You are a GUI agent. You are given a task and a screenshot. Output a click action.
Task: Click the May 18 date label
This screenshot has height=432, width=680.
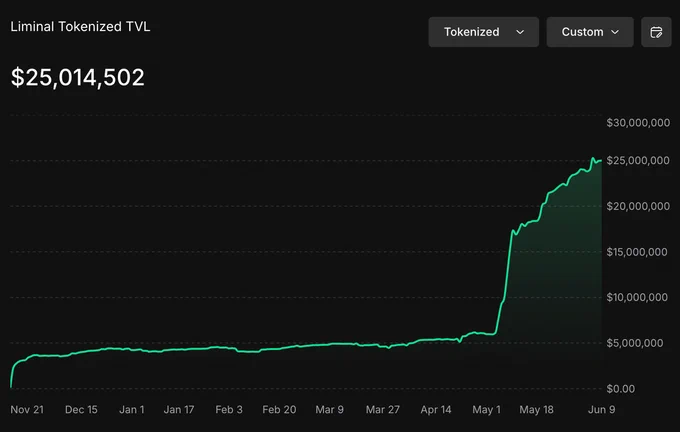click(536, 409)
